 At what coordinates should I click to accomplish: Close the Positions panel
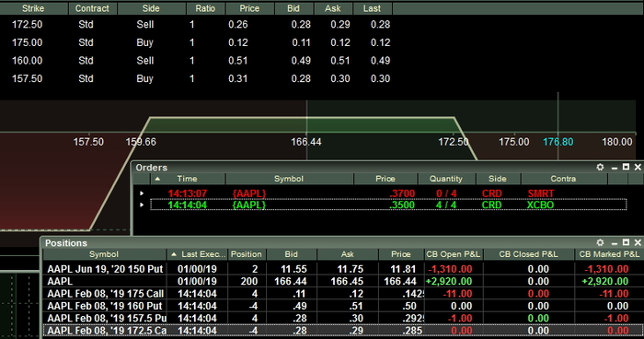[x=638, y=242]
